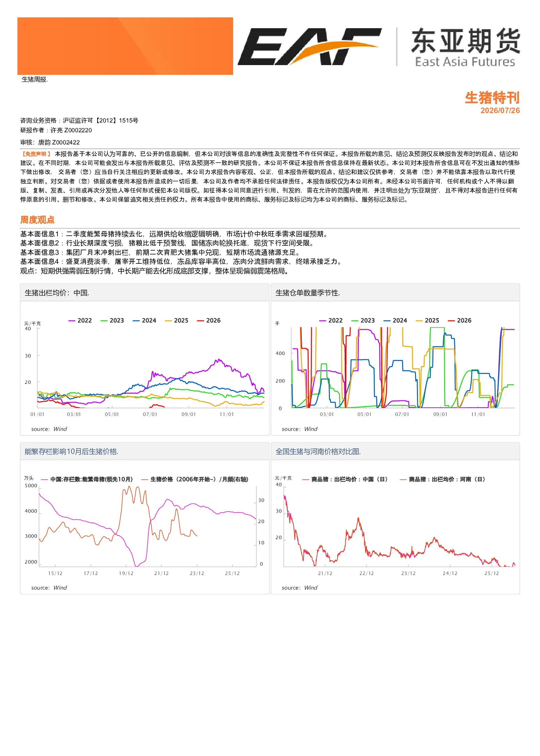Click the 出栏均价：河南（日） legend entry
The height and width of the screenshot is (756, 540).
pyautogui.click(x=443, y=479)
